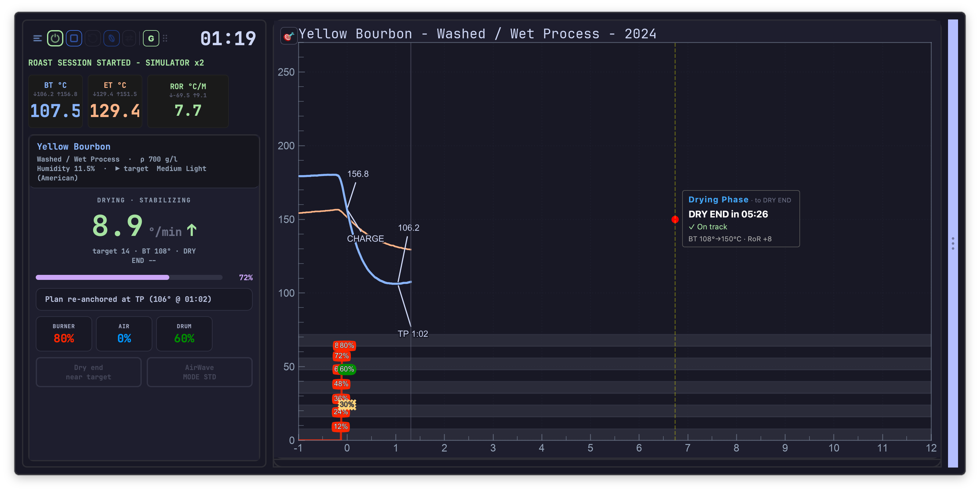Viewport: 980px width, 492px height.
Task: Click the reset circular-arrow icon
Action: tap(92, 39)
